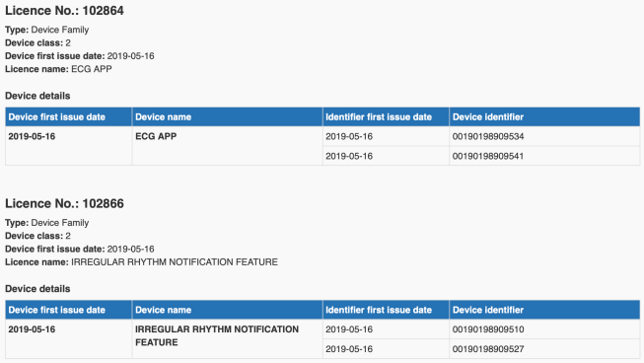Click the first Device details subheading
This screenshot has width=644, height=363.
(x=37, y=96)
